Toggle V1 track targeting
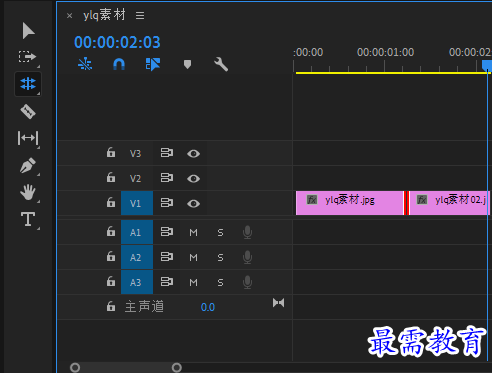Image resolution: width=492 pixels, height=373 pixels. (137, 203)
